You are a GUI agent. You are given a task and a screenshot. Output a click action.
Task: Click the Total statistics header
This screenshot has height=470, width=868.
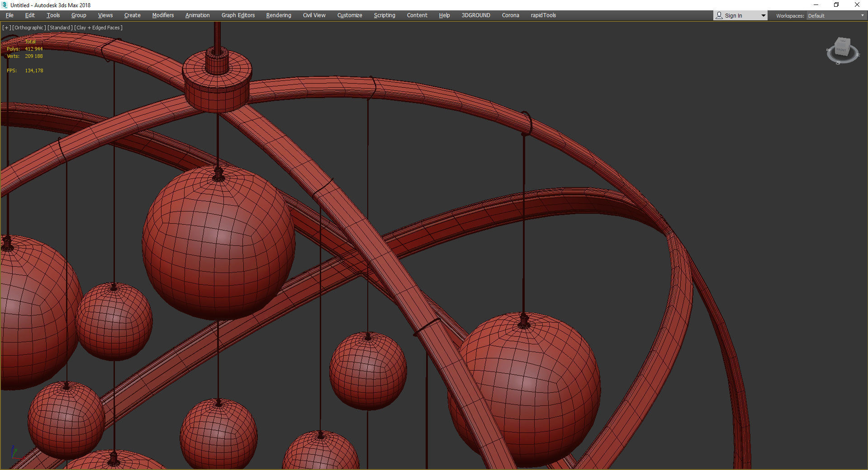point(30,42)
